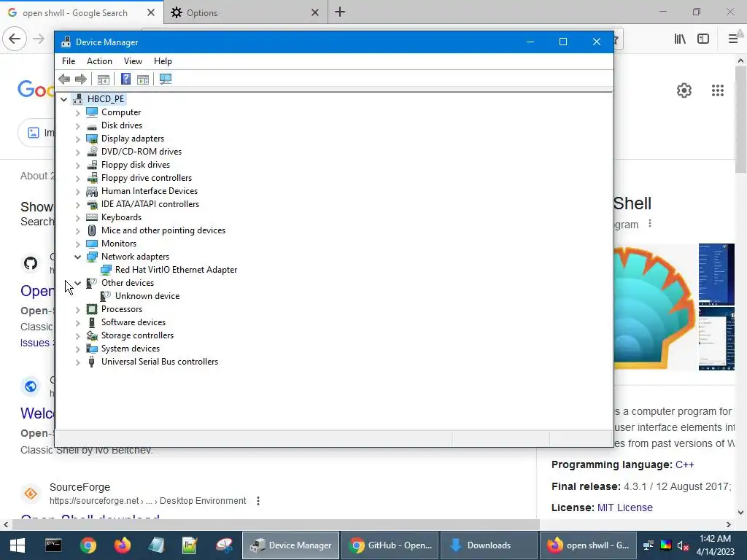Select the HBCD_PE computer root icon
This screenshot has width=747, height=560.
coord(77,99)
